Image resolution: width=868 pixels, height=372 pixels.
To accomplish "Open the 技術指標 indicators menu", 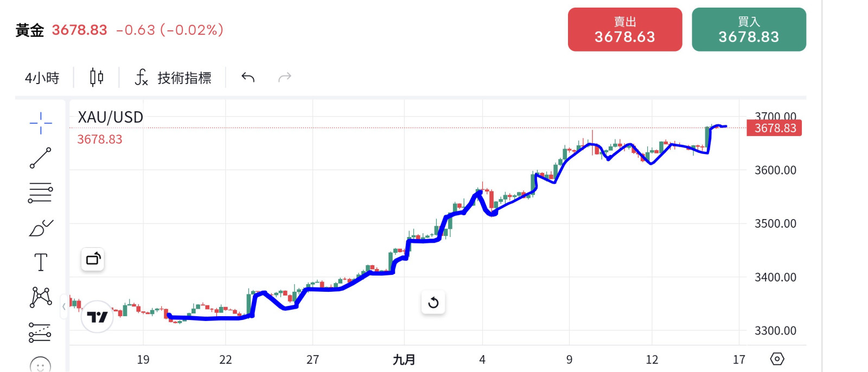I will coord(173,78).
